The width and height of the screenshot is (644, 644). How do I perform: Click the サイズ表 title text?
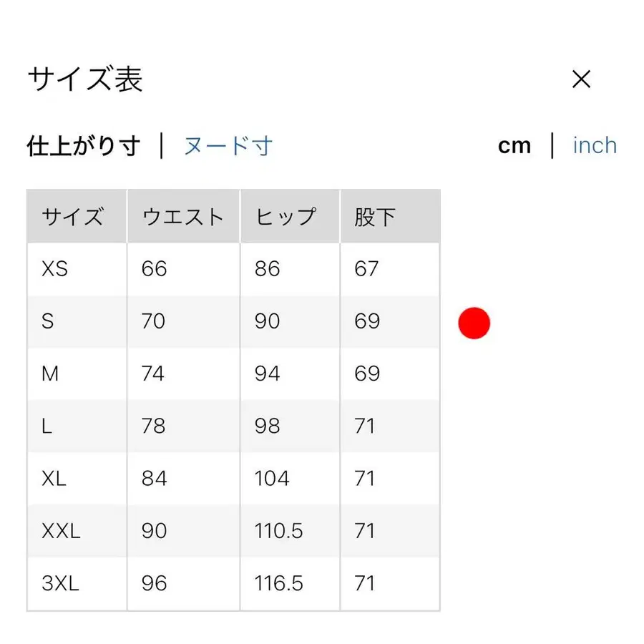tap(84, 79)
